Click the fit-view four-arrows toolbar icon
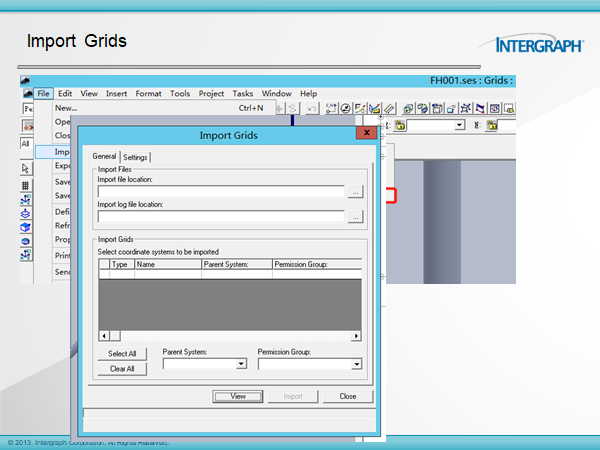 click(x=466, y=109)
